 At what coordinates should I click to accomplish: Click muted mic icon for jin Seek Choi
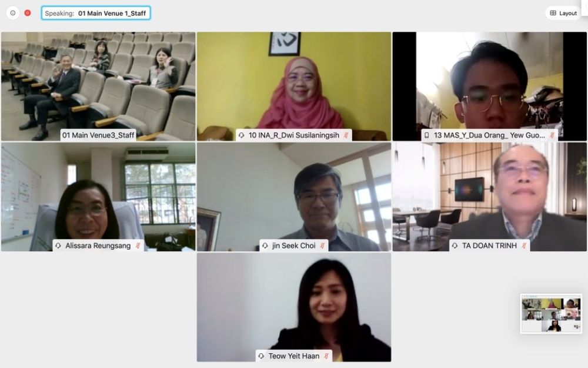point(322,246)
